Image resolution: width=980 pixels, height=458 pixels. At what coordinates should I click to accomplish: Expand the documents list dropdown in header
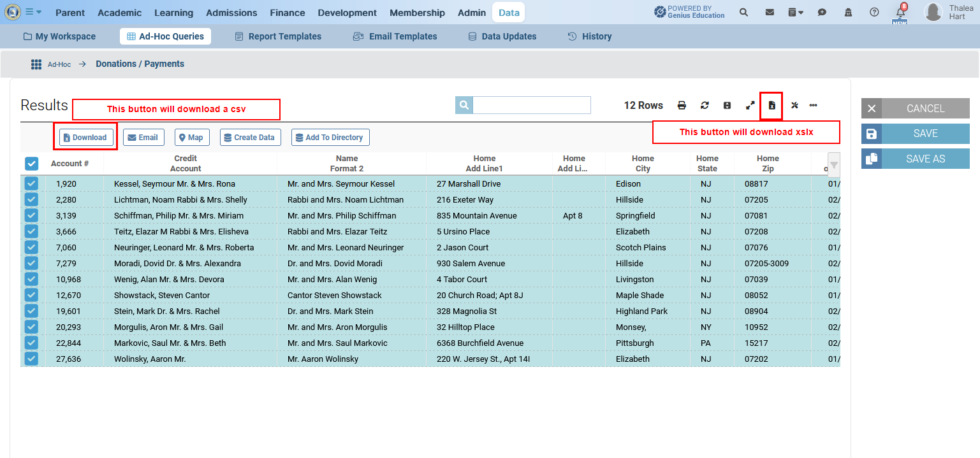tap(796, 12)
